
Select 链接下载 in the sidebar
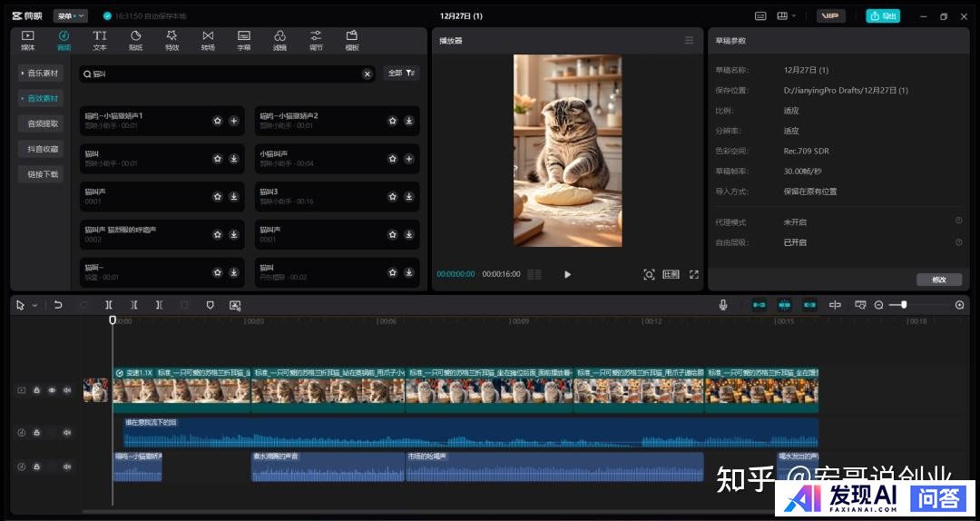[41, 174]
